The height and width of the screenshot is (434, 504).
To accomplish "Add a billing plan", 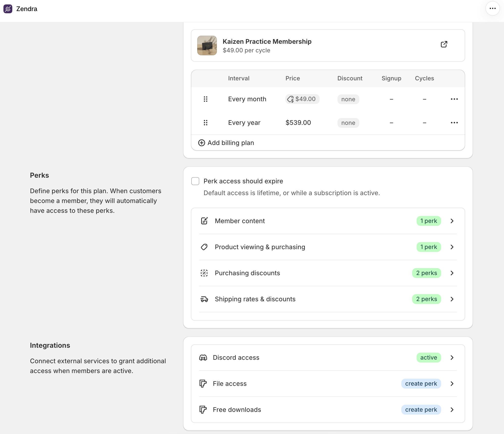I will (226, 143).
